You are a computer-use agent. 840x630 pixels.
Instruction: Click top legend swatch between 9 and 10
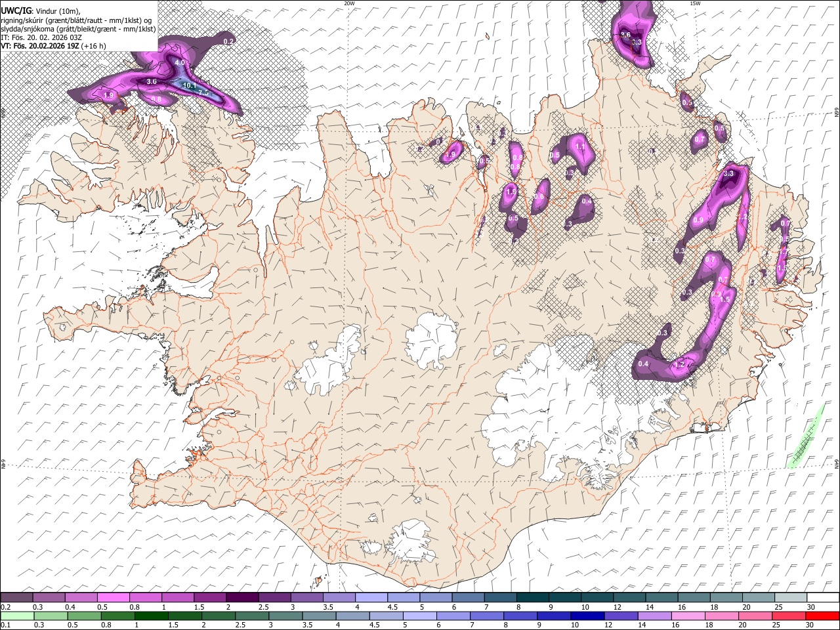click(x=565, y=598)
